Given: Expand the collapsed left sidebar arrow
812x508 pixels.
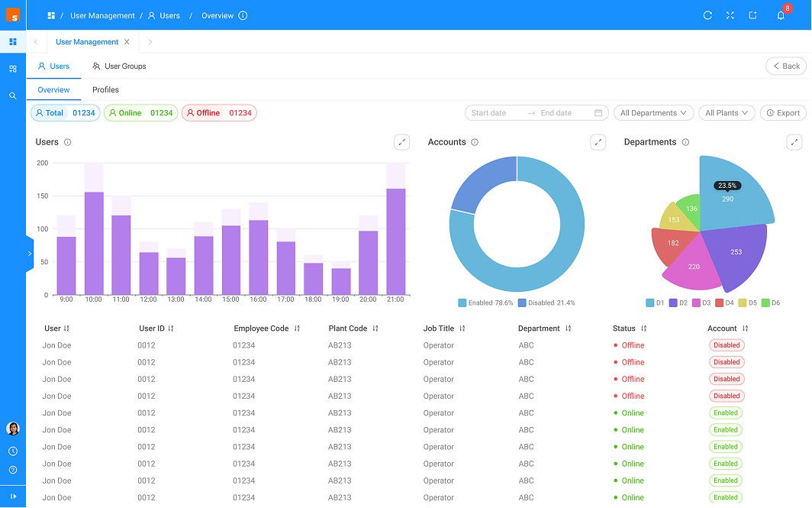Looking at the screenshot, I should (30, 254).
